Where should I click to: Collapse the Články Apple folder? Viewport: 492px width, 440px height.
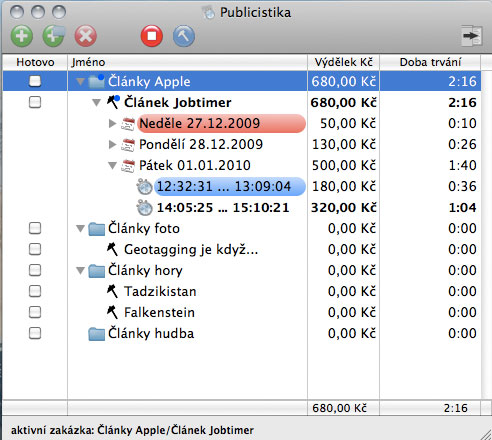80,81
